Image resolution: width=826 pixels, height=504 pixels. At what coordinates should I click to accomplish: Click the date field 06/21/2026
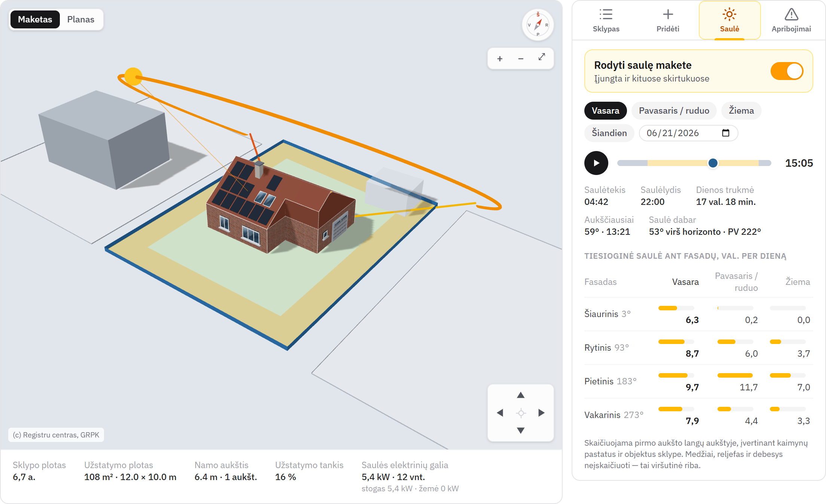pyautogui.click(x=688, y=133)
